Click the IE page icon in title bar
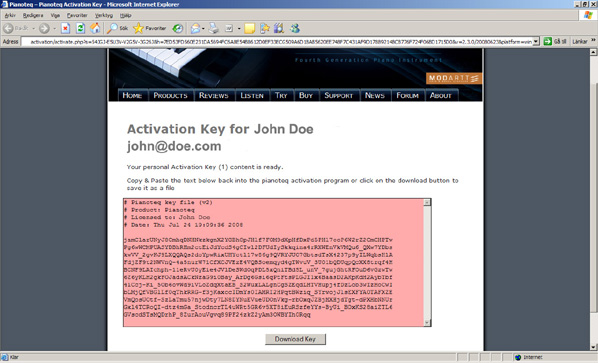598x363 pixels. point(4,4)
